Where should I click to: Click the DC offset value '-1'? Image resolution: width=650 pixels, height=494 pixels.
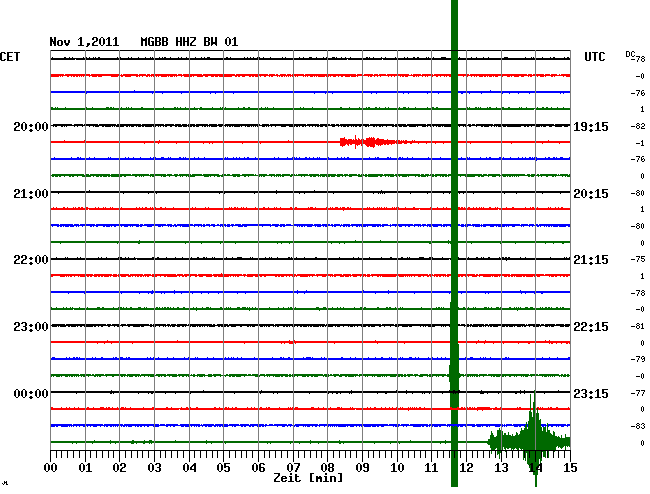tap(640, 143)
